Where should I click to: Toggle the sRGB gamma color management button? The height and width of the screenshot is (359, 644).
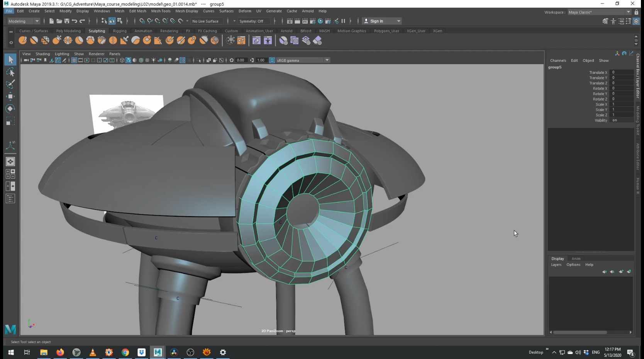click(272, 60)
